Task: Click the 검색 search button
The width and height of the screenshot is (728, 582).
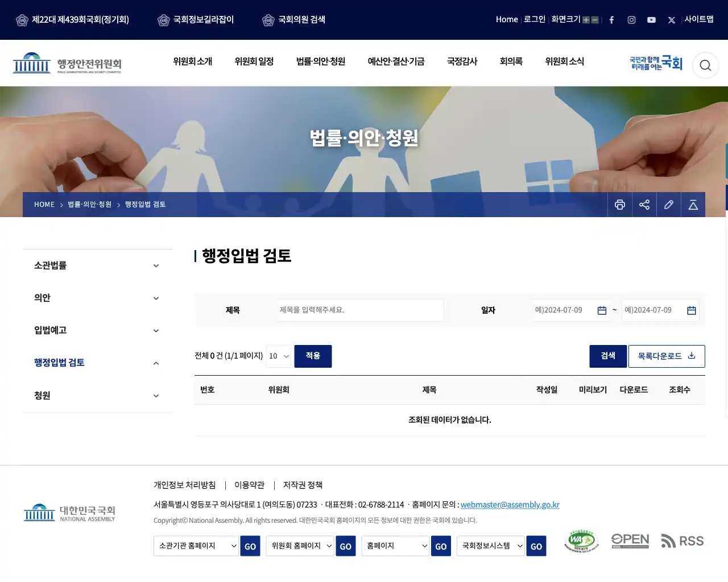Action: pyautogui.click(x=608, y=356)
